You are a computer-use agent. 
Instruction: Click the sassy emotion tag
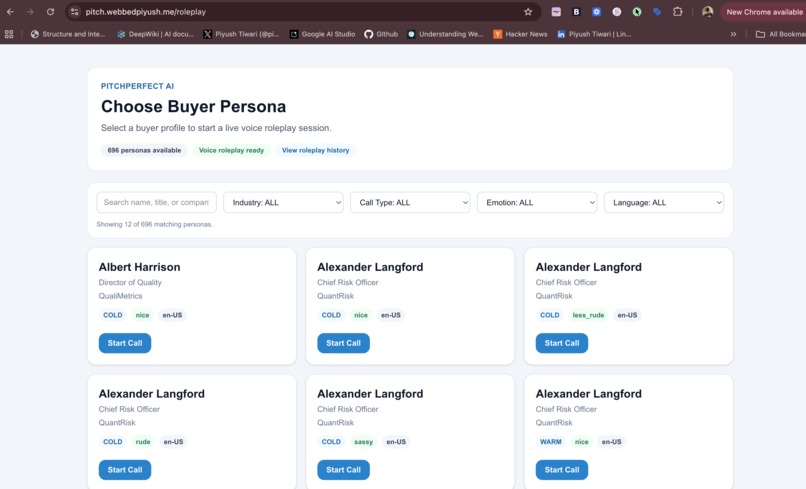(363, 442)
